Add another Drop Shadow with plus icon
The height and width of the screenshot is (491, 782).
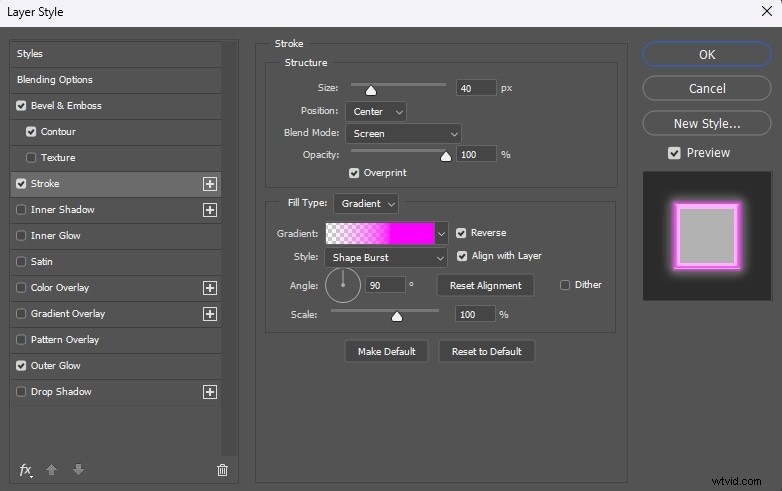click(x=210, y=392)
